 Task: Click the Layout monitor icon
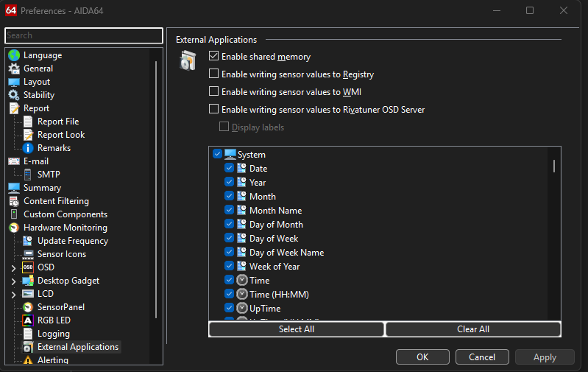point(14,82)
